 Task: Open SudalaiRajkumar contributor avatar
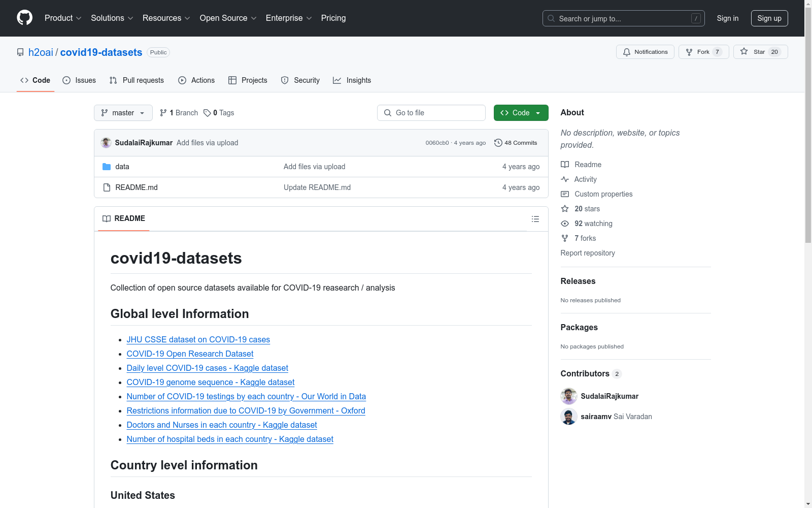point(569,396)
